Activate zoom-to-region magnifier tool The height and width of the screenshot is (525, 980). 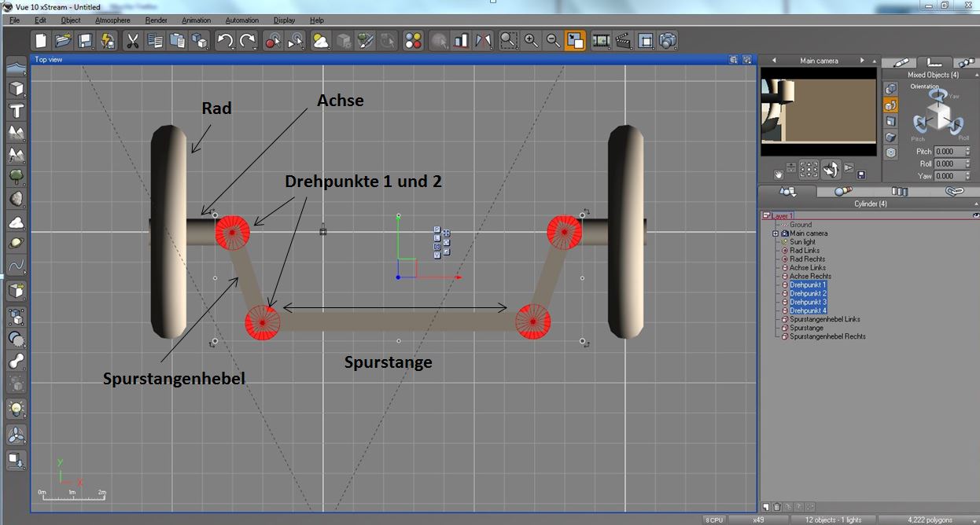pyautogui.click(x=509, y=41)
